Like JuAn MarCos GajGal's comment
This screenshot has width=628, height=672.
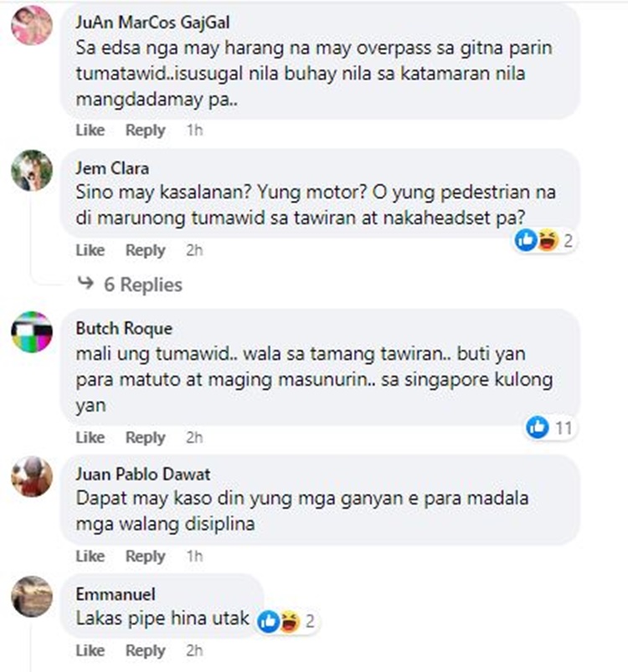pos(90,130)
